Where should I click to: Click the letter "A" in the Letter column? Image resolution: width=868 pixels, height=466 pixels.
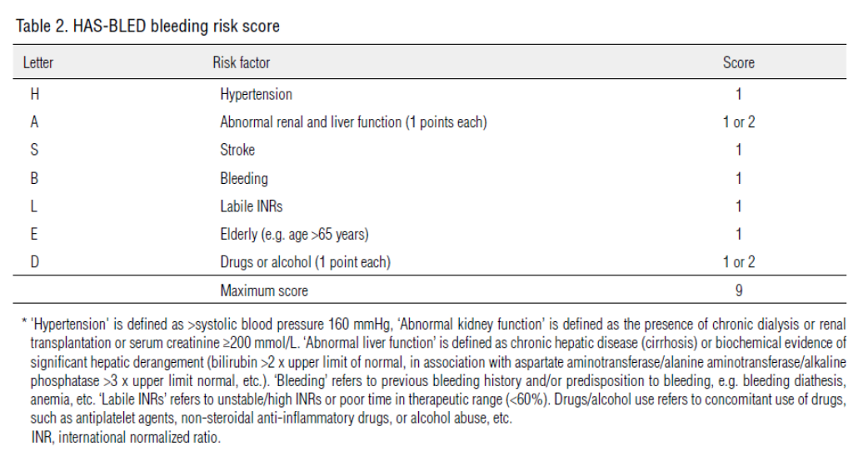pos(34,122)
